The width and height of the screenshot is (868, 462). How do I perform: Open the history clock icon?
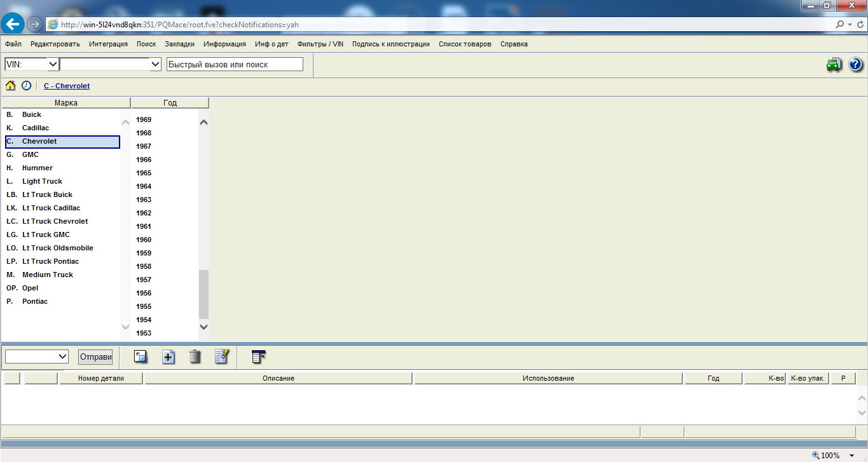click(x=26, y=86)
